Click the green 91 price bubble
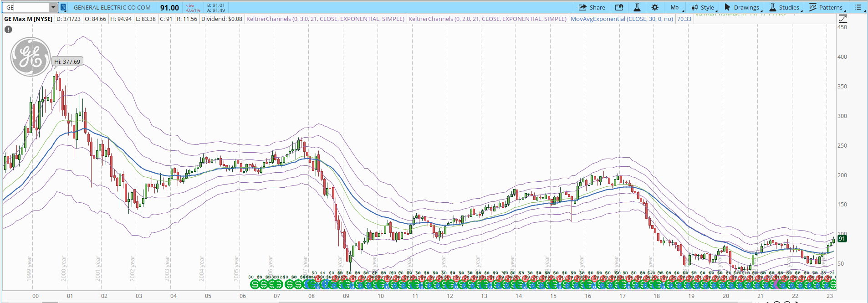 tap(842, 238)
